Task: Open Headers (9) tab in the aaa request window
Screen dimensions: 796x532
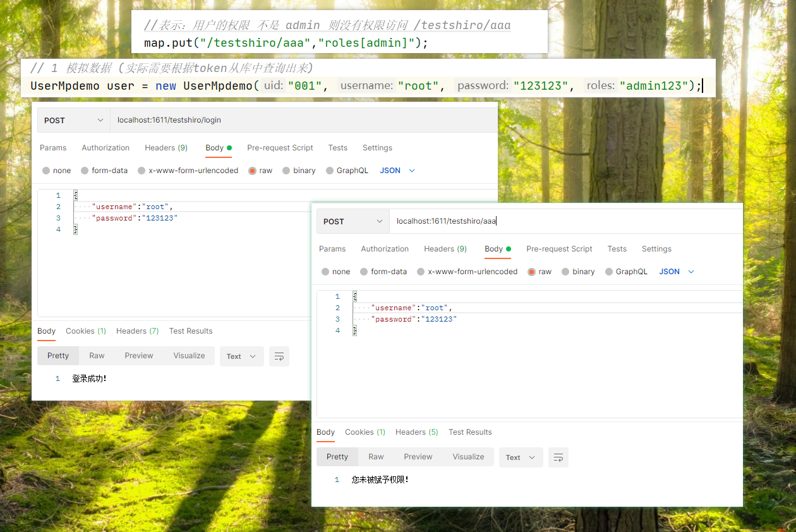Action: point(445,249)
